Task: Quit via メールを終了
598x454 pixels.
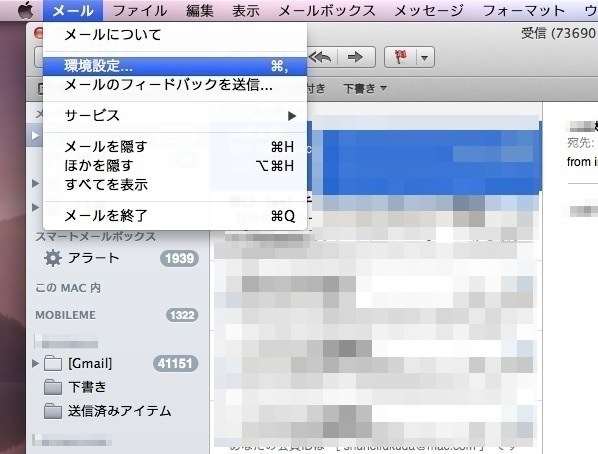Action: tap(175, 216)
